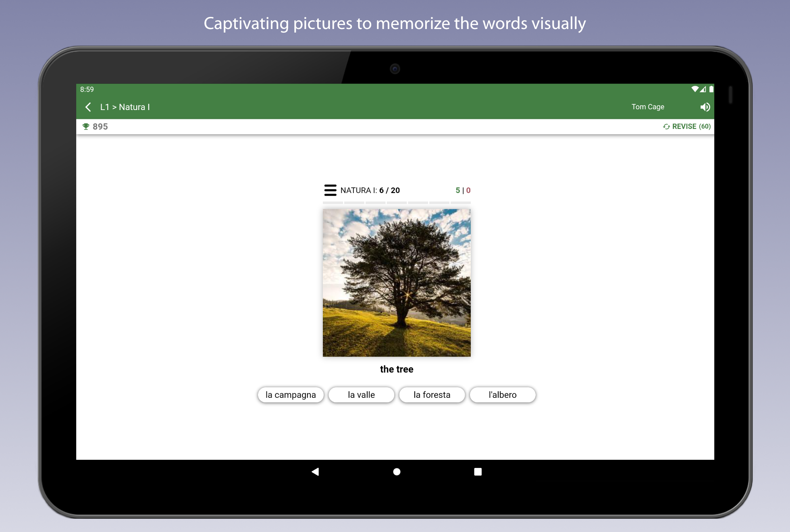
Task: Choose answer "la foresta"
Action: 432,395
